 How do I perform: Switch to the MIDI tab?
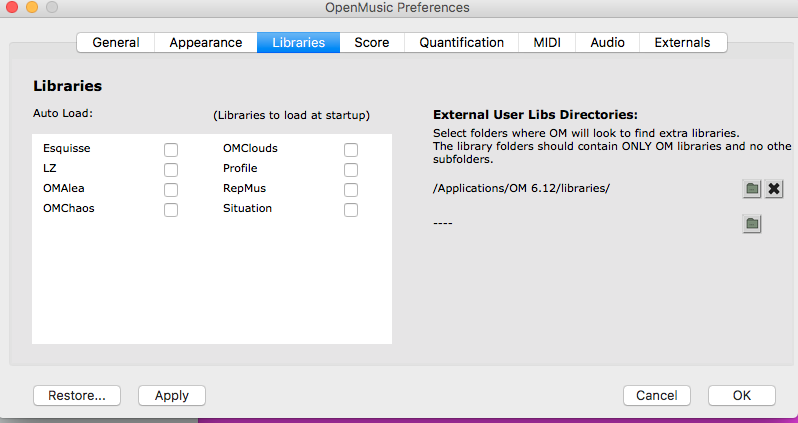[547, 42]
